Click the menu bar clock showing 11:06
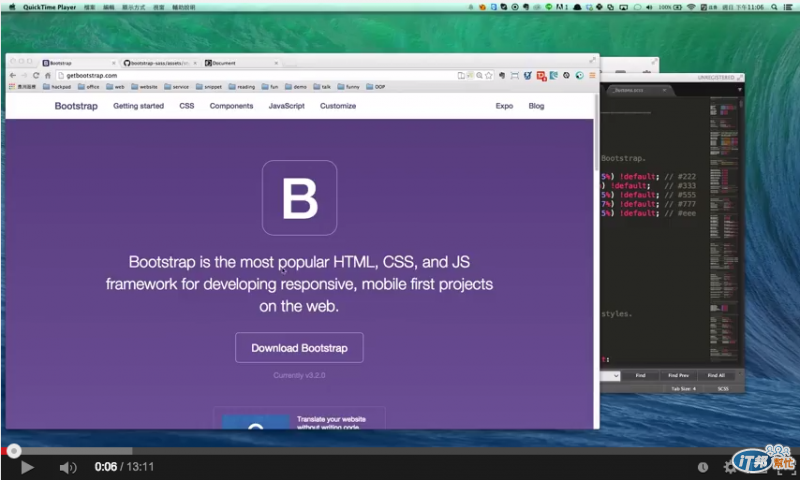Image resolution: width=800 pixels, height=480 pixels. 743,7
